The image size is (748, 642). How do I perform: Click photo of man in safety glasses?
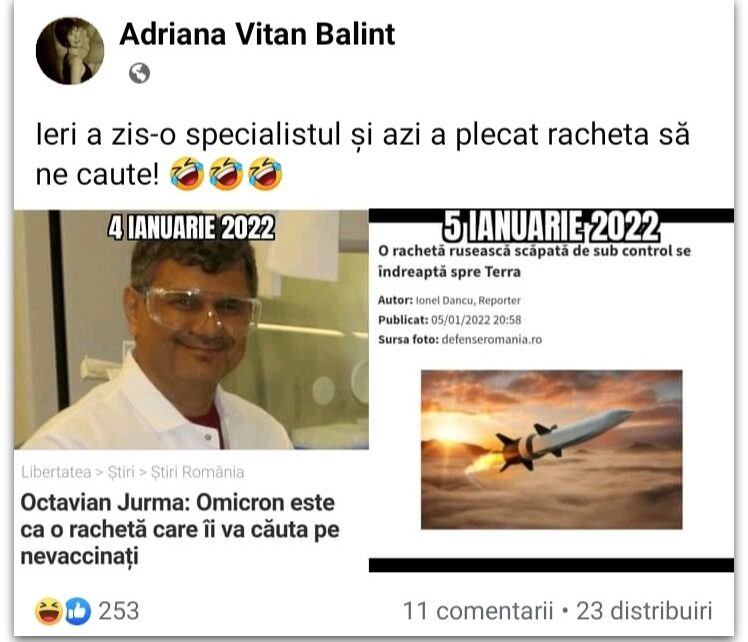191,330
